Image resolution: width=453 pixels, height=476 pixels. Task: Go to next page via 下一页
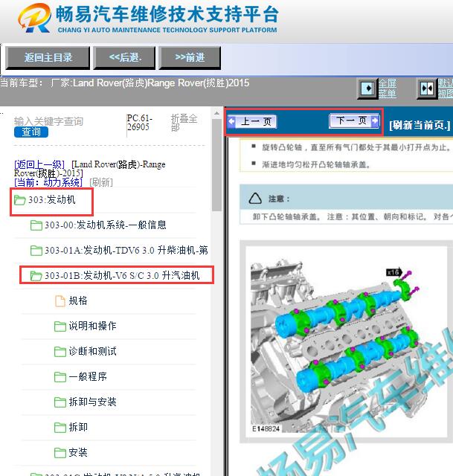354,120
